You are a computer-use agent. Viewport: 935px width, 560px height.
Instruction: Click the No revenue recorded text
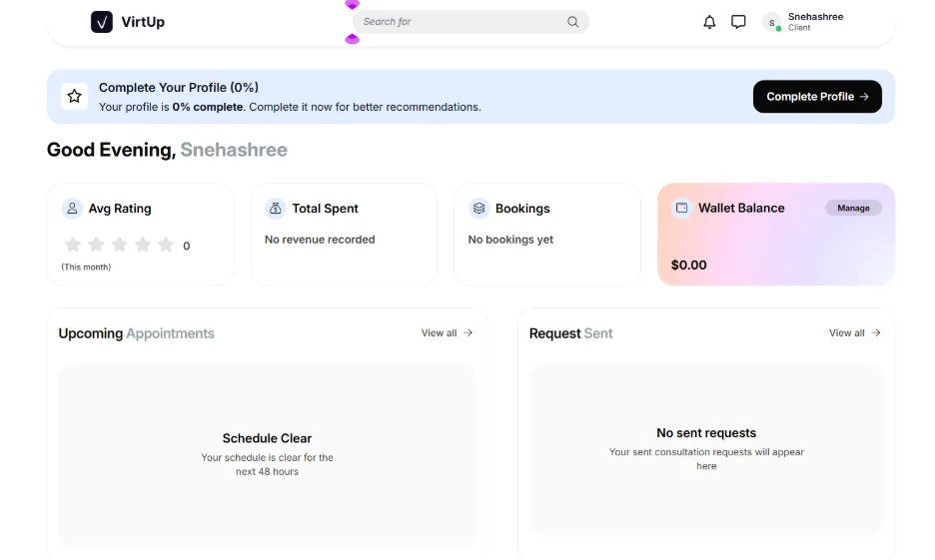coord(320,240)
